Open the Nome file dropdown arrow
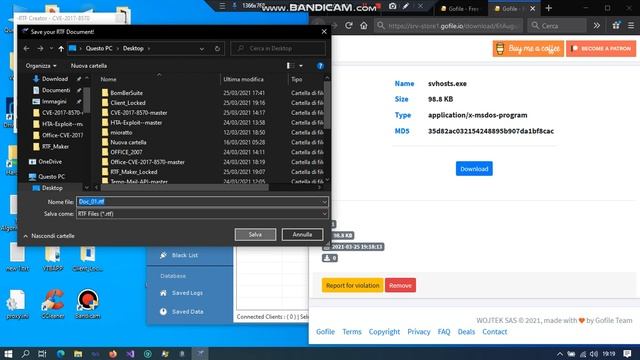Screen dimensions: 640x360 tap(324, 202)
